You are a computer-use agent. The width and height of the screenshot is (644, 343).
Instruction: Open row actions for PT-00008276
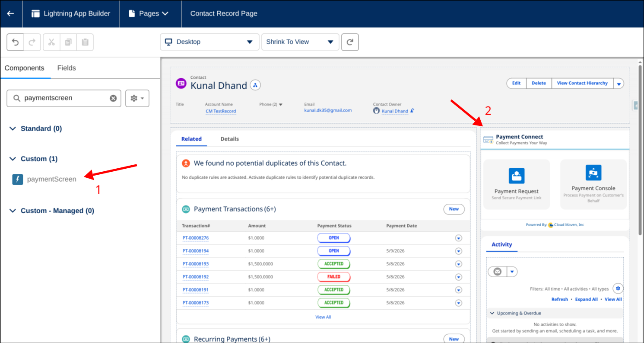click(459, 238)
